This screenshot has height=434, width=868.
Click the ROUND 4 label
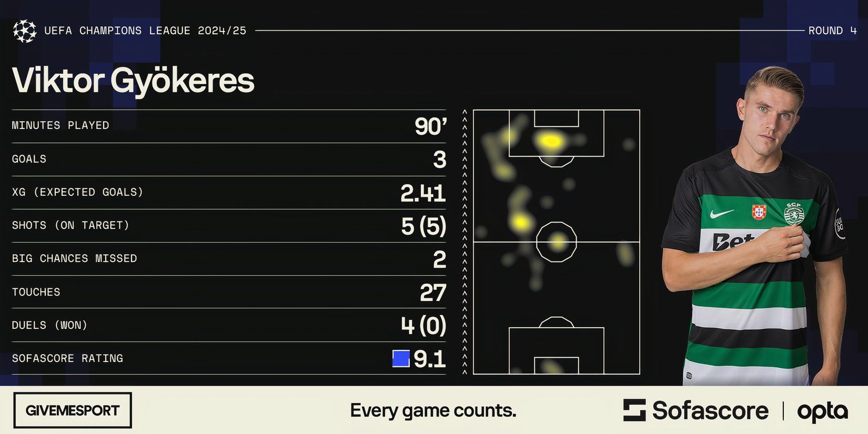tap(832, 31)
